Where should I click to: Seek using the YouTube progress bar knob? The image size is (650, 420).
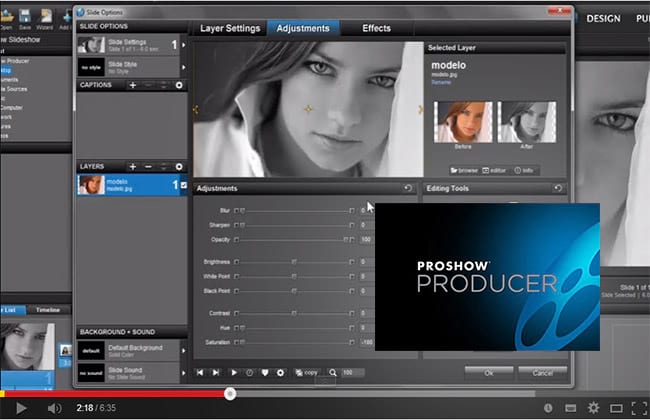230,393
